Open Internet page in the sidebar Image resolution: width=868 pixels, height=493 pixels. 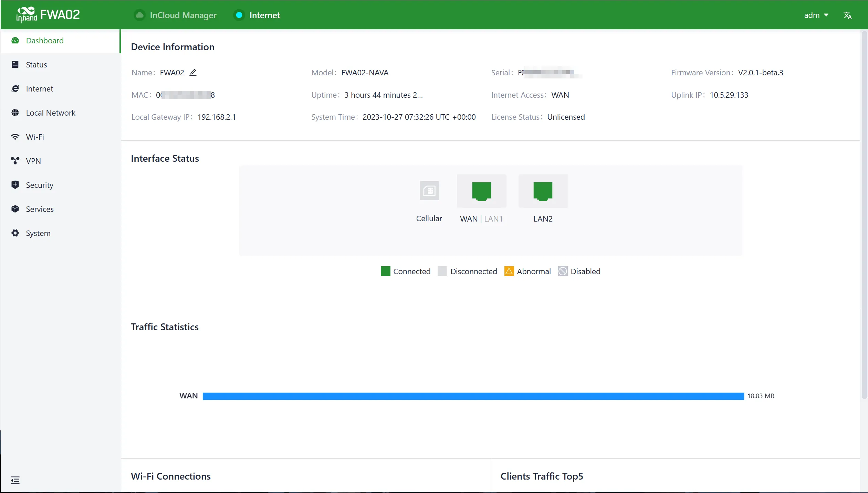60,89
